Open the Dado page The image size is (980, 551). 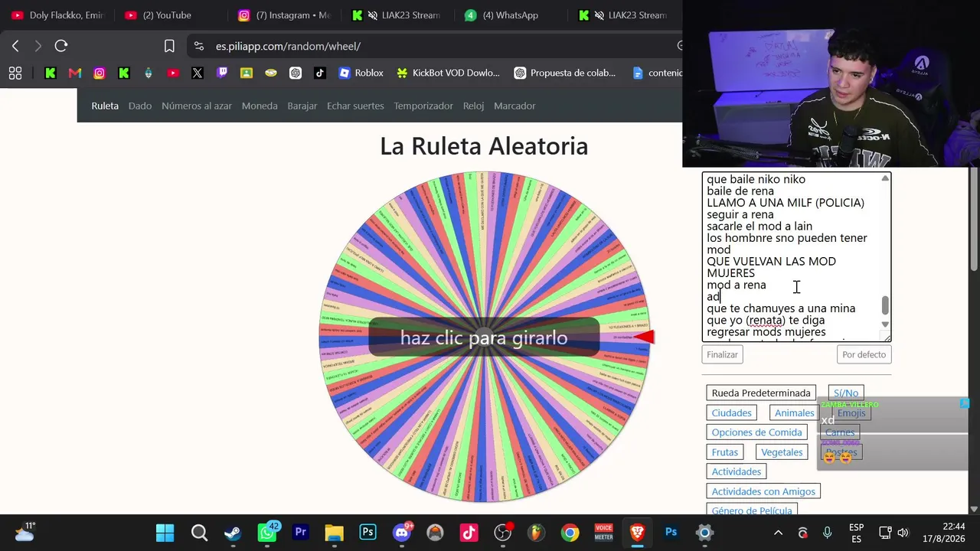coord(140,106)
